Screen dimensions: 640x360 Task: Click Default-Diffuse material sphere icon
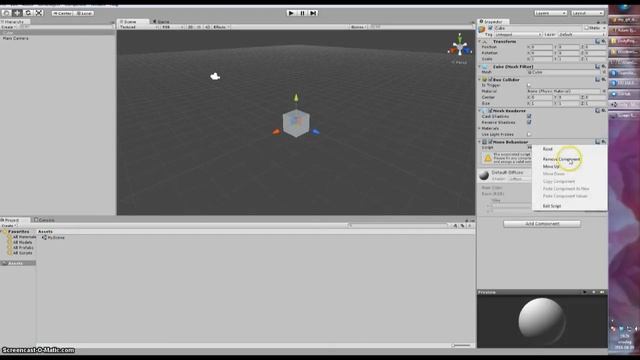484,176
